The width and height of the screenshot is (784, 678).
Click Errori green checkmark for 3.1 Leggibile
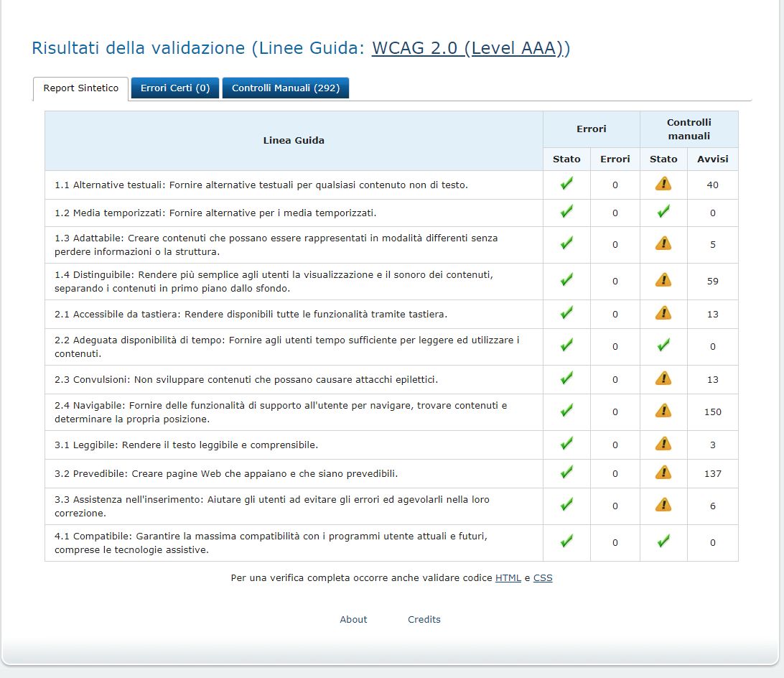click(566, 445)
